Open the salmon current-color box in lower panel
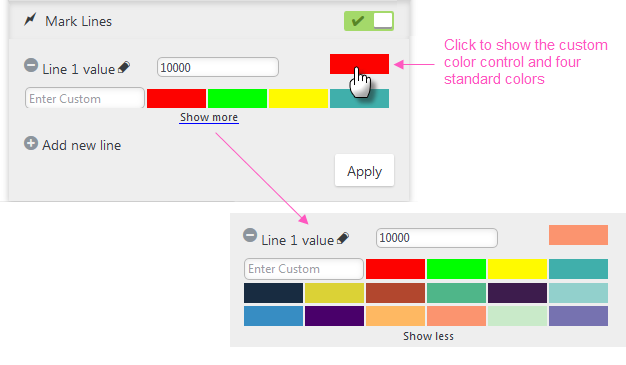Image resolution: width=626 pixels, height=365 pixels. tap(578, 235)
